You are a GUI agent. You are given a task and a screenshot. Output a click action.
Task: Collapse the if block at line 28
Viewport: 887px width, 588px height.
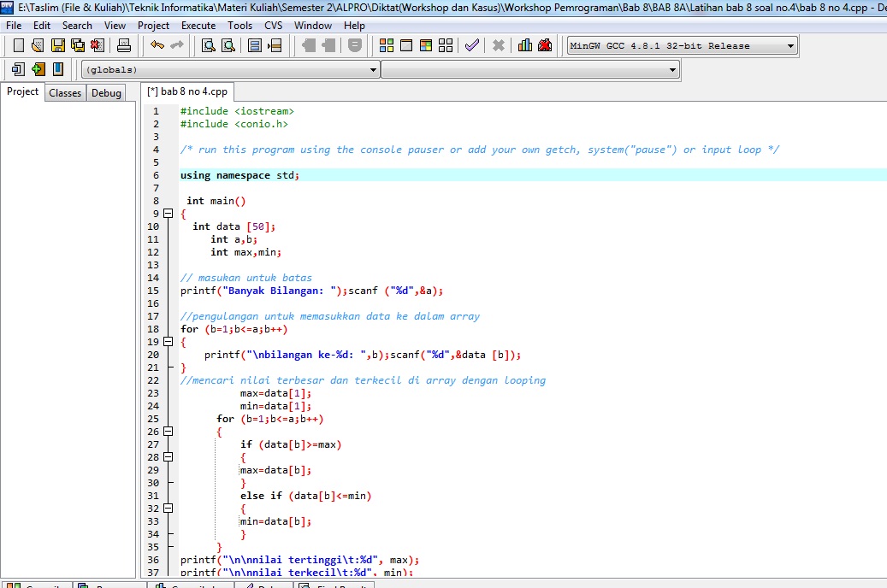pos(168,457)
